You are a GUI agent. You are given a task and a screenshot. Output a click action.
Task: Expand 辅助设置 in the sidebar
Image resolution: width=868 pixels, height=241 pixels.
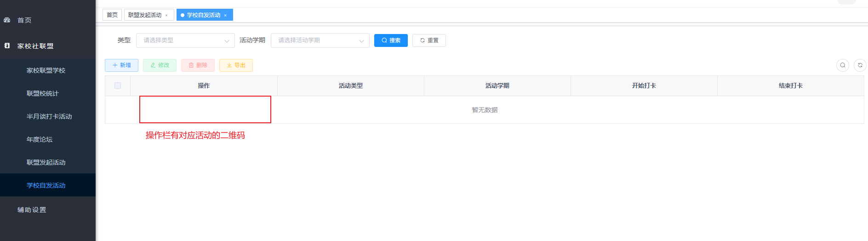point(32,210)
